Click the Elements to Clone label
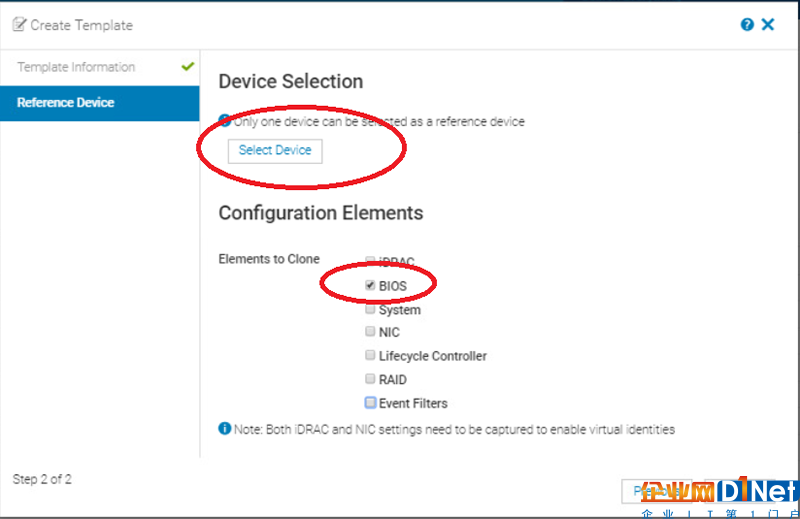The image size is (800, 519). click(269, 259)
